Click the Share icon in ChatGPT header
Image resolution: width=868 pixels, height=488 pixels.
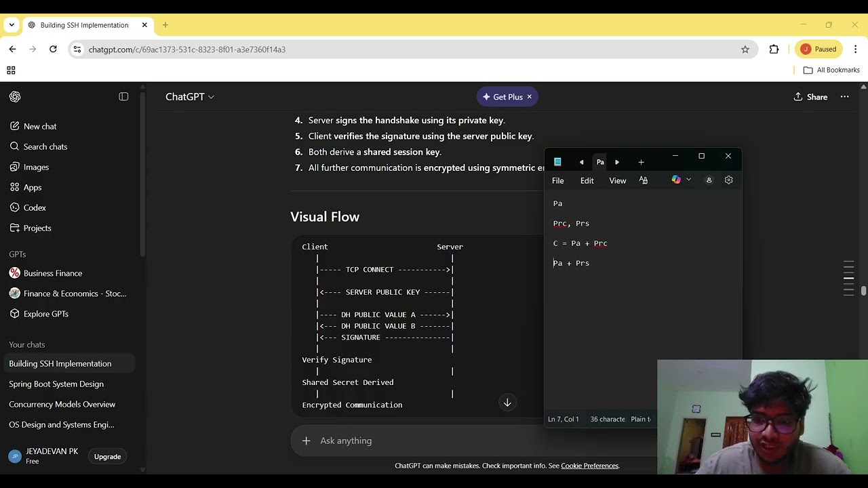point(798,97)
